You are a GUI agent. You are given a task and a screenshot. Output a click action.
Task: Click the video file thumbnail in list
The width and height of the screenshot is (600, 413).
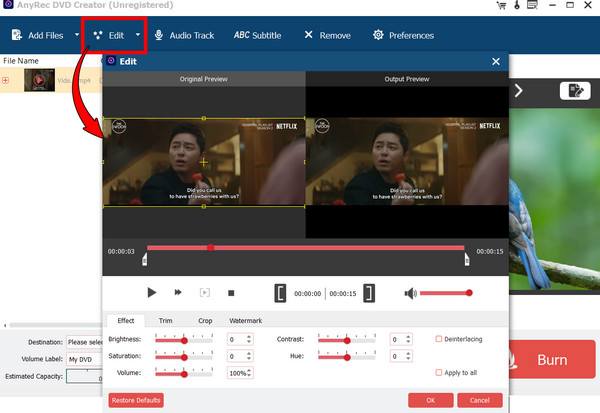click(x=39, y=80)
